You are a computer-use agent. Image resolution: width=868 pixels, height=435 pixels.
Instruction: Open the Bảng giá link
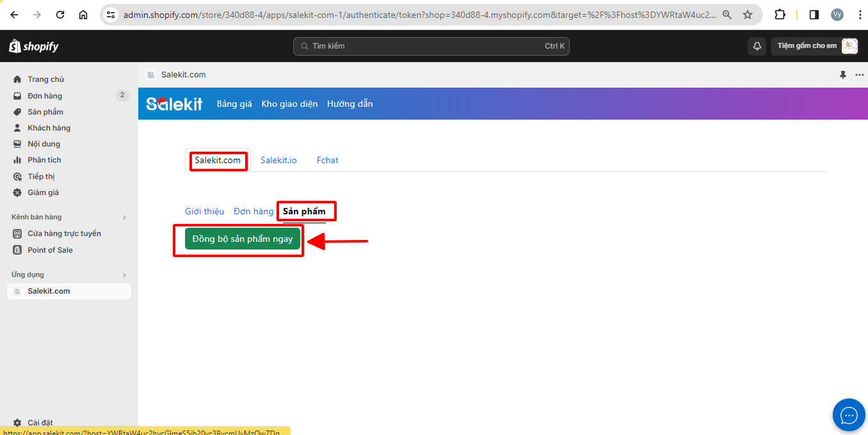coord(234,104)
